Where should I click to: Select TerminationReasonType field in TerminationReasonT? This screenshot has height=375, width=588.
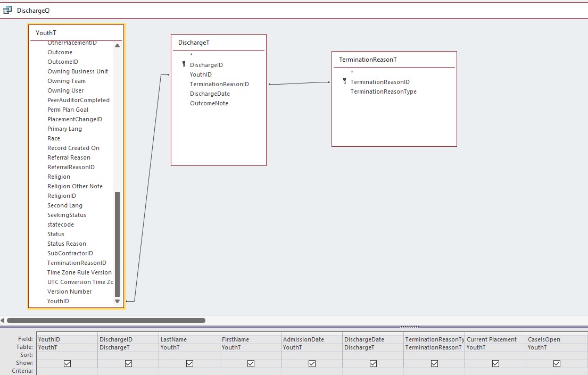coord(383,91)
